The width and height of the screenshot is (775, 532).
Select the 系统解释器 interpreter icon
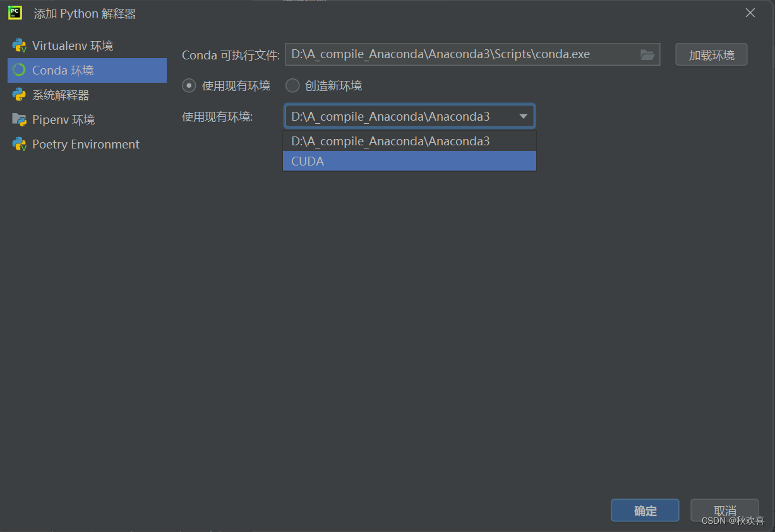pos(18,94)
